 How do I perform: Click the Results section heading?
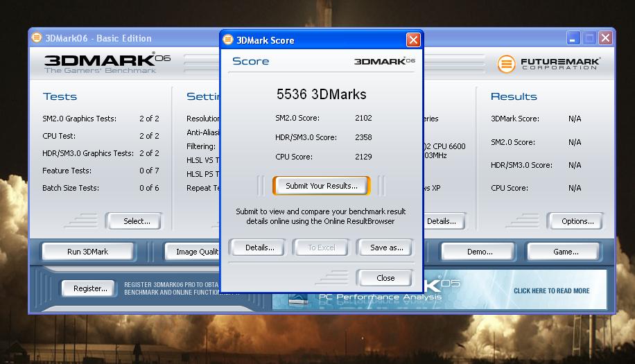[x=514, y=96]
